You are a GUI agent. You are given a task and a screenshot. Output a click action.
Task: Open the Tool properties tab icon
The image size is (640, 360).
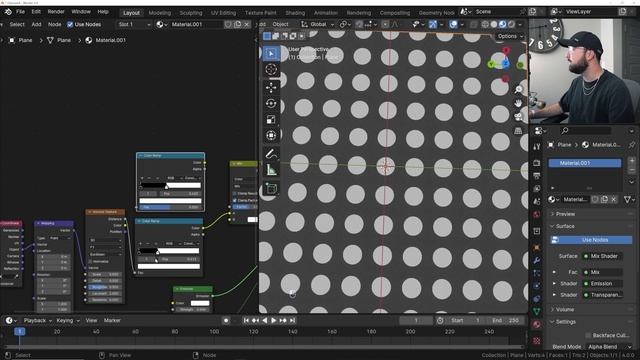537,147
